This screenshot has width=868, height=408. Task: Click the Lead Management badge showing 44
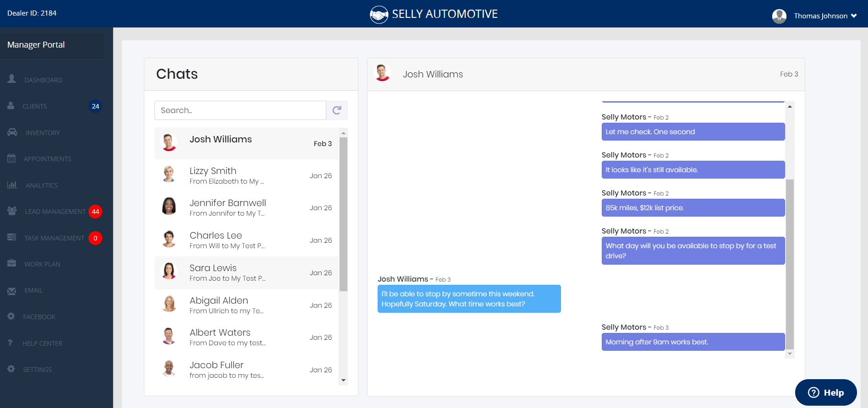(x=95, y=212)
